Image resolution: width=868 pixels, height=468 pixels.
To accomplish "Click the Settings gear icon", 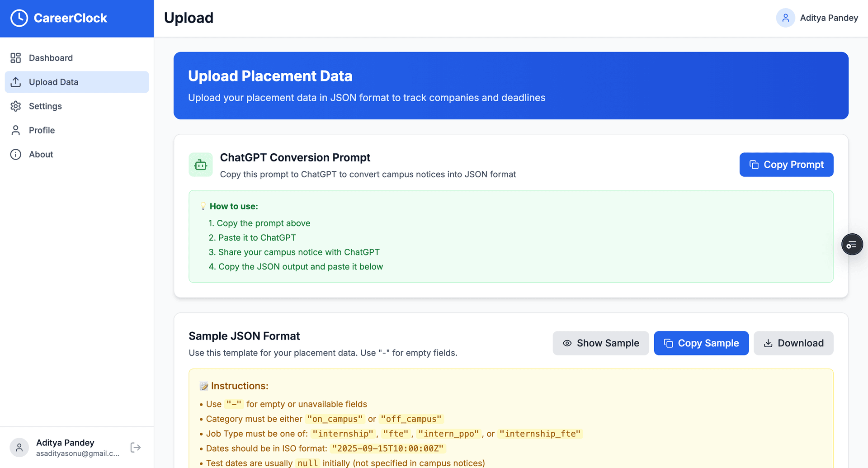I will click(16, 106).
